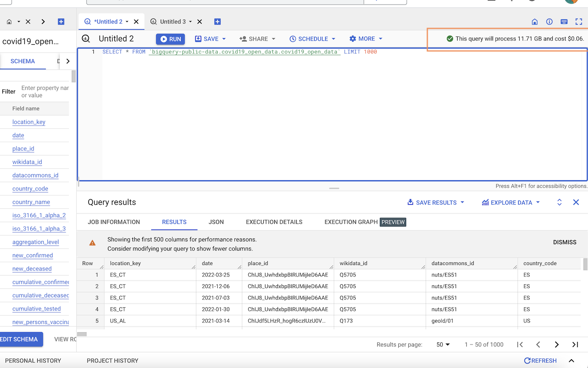Open the wikidata_id field link
Viewport: 588px width, 368px height.
click(27, 162)
